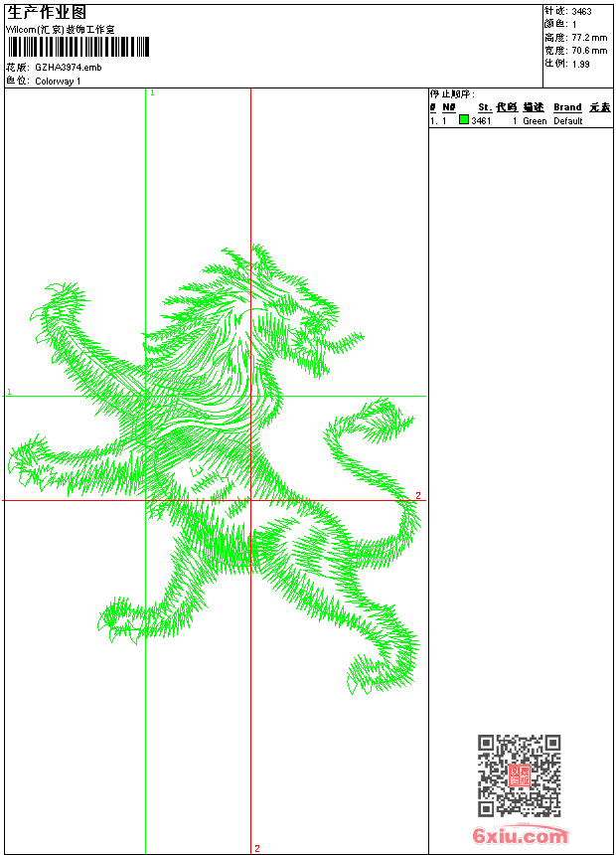Click the stitch count value 3463
The image size is (616, 855).
[581, 12]
